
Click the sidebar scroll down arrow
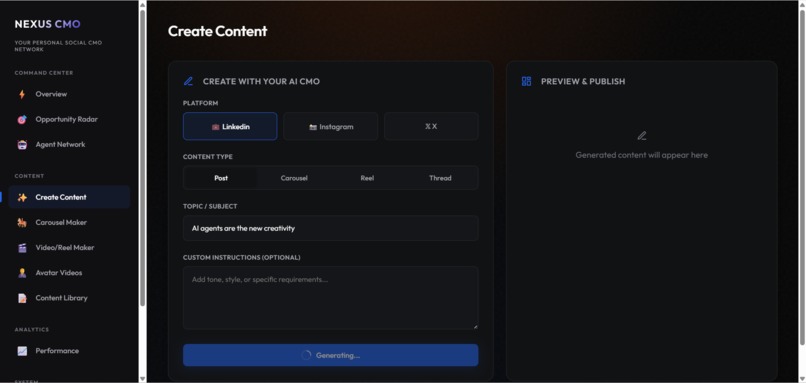pyautogui.click(x=142, y=379)
